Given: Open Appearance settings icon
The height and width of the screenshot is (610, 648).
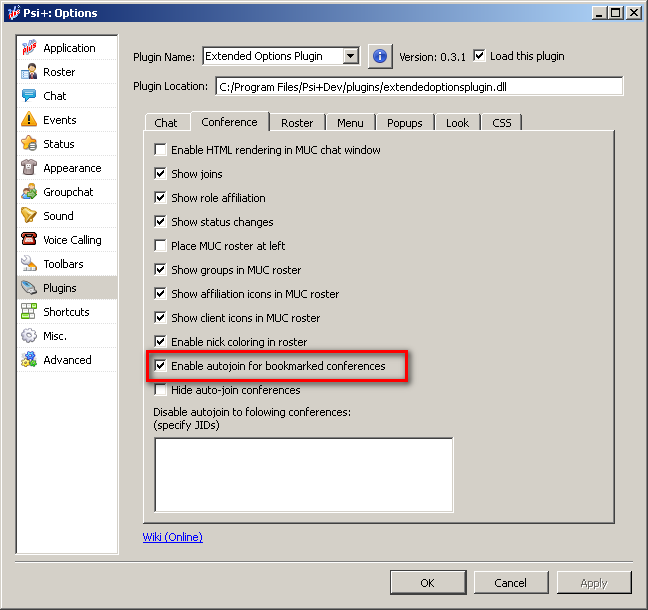Looking at the screenshot, I should [29, 168].
